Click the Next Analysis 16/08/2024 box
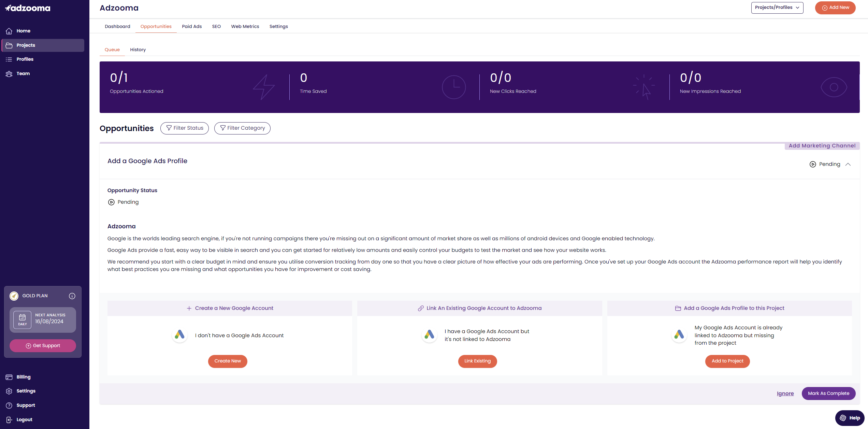 tap(43, 320)
